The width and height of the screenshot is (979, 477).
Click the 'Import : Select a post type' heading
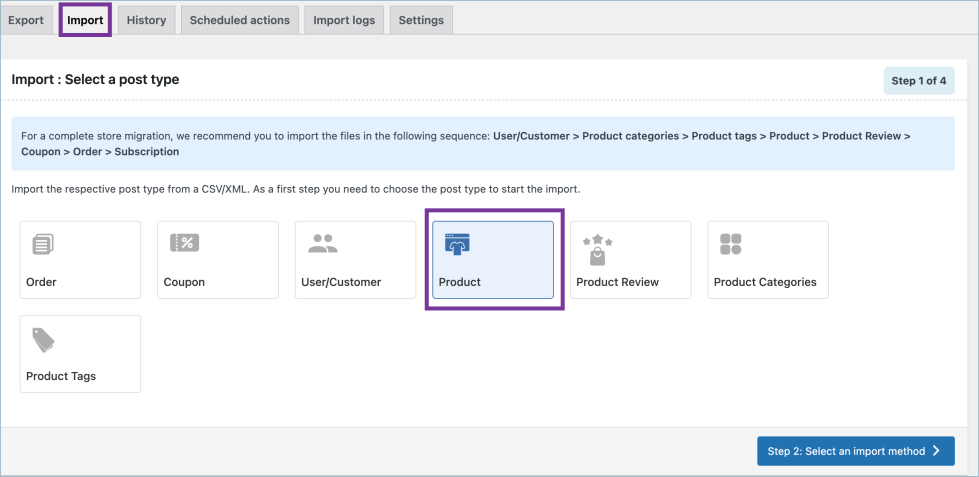[x=96, y=79]
